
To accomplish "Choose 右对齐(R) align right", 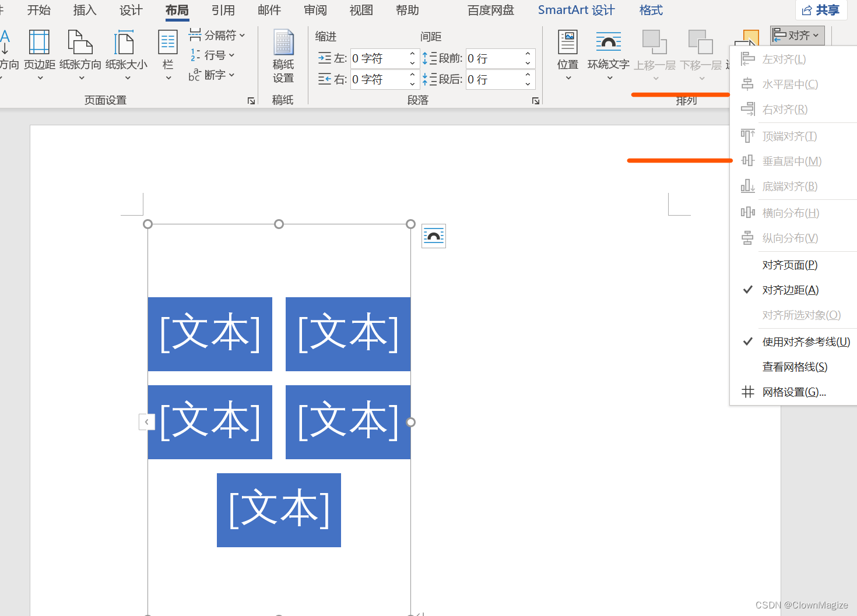I will 793,110.
